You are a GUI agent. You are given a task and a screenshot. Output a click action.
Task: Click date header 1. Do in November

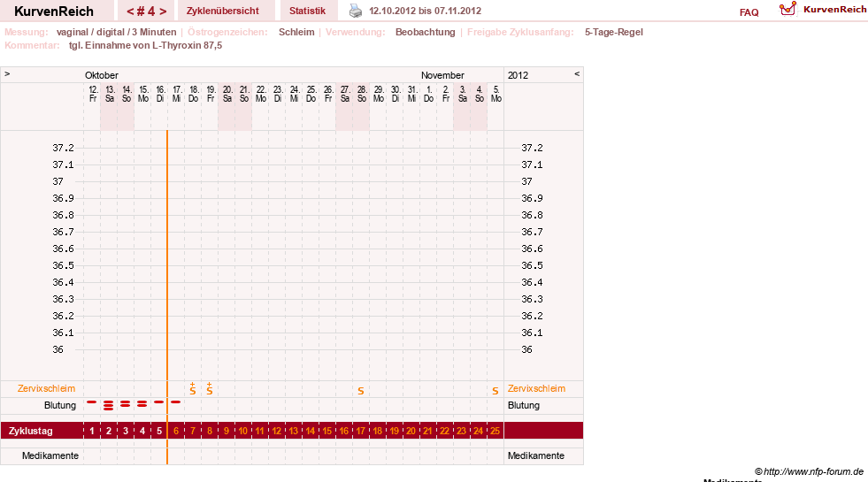click(x=428, y=94)
